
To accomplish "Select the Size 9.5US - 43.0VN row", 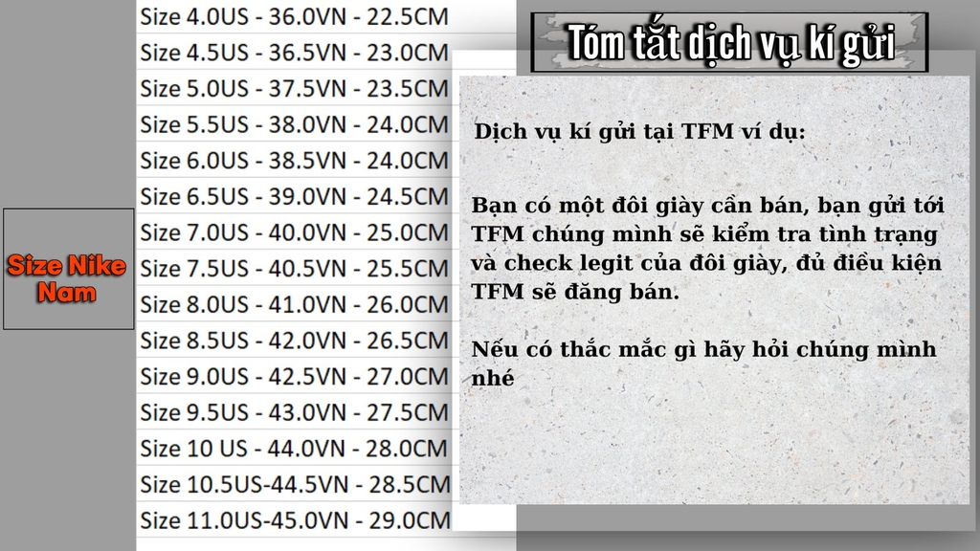I will [x=294, y=412].
